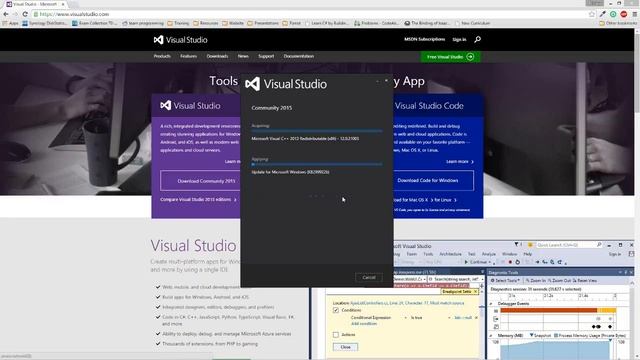
Task: Open the Apps bookmarks shortcut
Action: 11,23
